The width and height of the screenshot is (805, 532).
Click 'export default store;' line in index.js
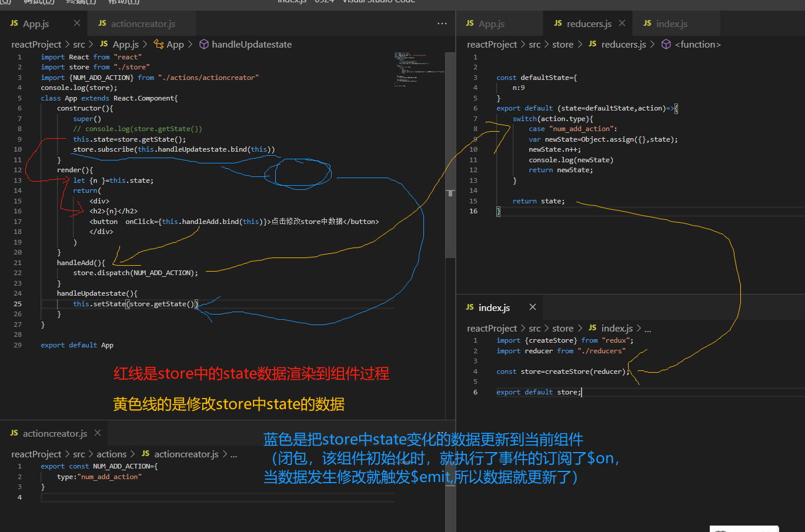pyautogui.click(x=539, y=392)
